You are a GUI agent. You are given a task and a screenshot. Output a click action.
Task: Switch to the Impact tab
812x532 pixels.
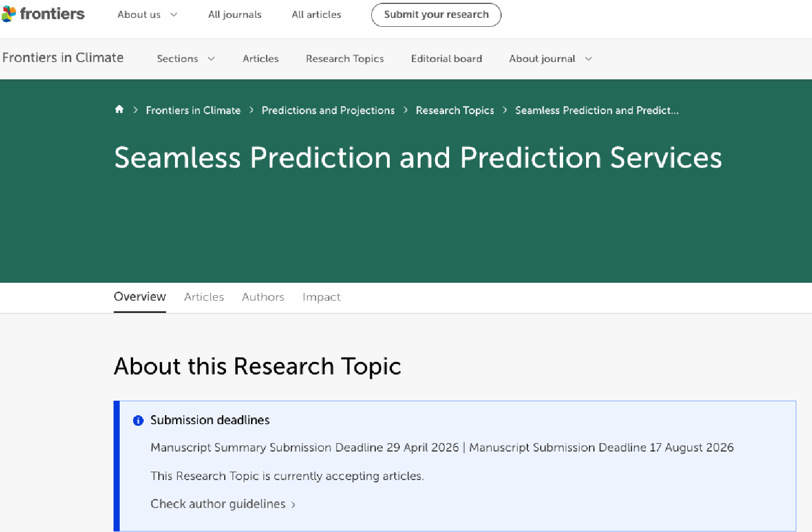coord(322,297)
